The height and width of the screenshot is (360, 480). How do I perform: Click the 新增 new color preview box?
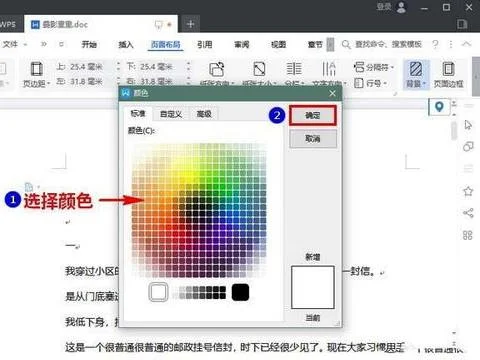(313, 287)
